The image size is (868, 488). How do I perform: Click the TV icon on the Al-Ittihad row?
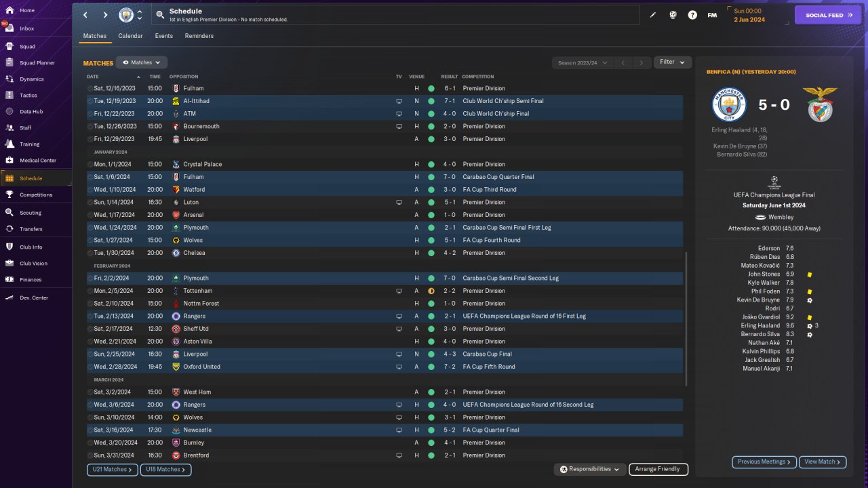(x=399, y=101)
